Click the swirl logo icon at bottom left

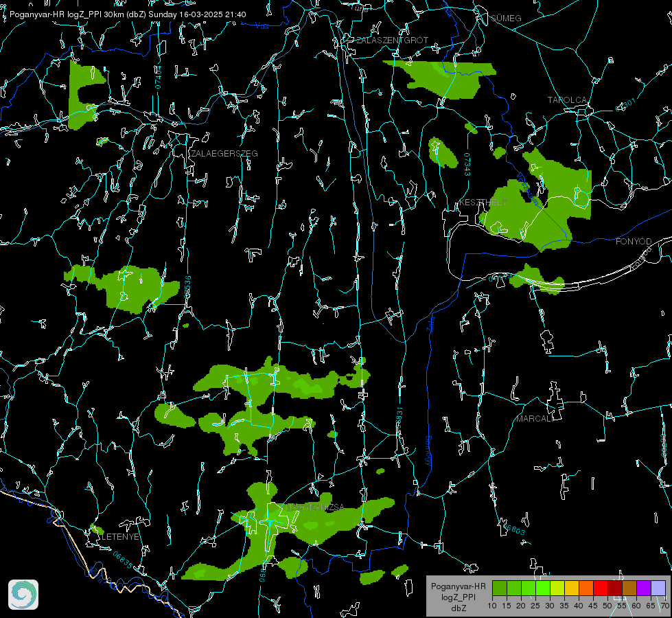pyautogui.click(x=23, y=595)
